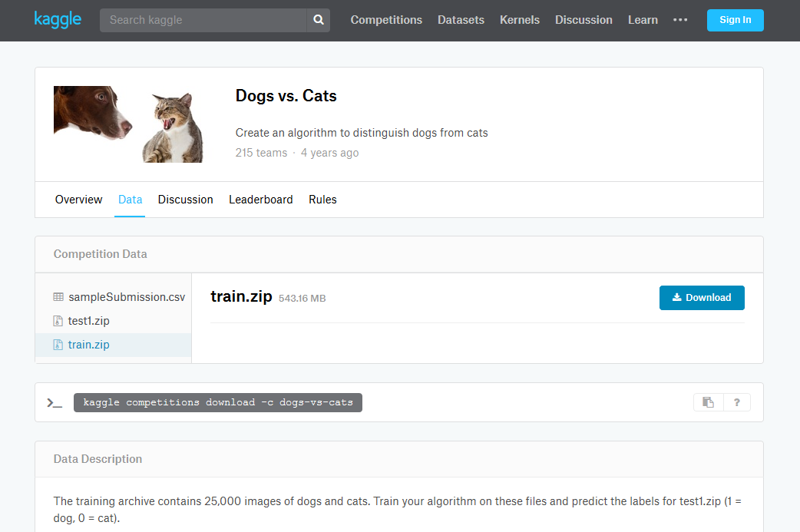Click the competition subtitle about distinguishing dogs
This screenshot has height=532, width=800.
pos(362,133)
